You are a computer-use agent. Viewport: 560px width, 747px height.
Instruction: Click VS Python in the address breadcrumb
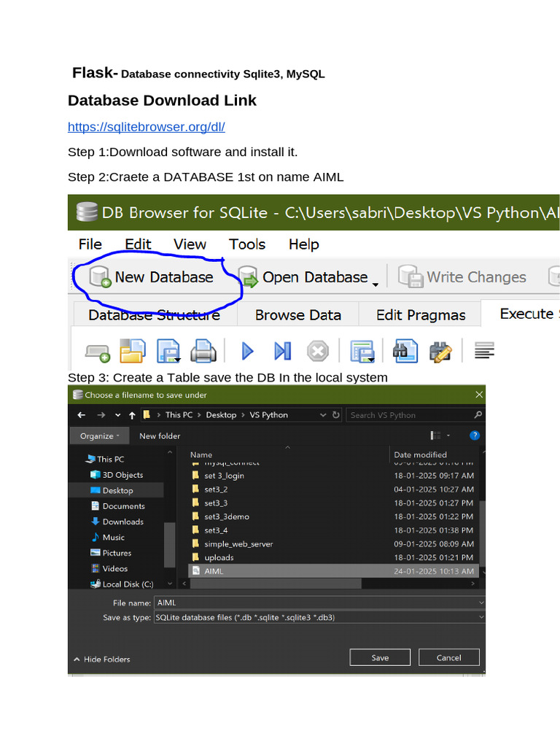[268, 415]
